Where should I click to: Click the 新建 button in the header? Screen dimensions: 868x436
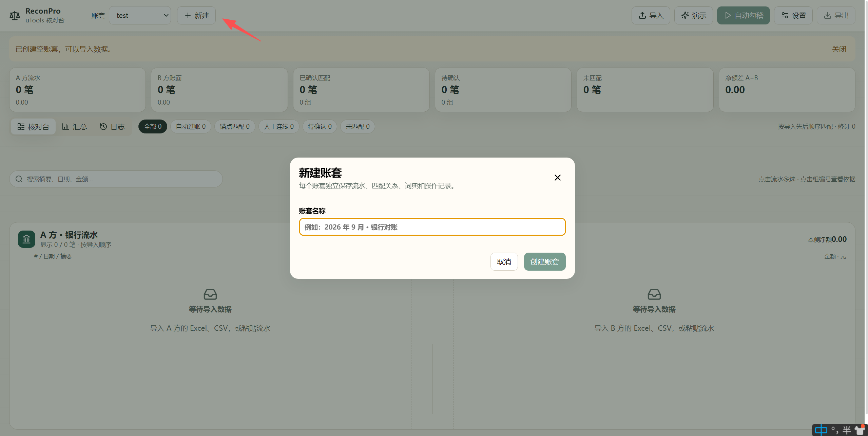pyautogui.click(x=196, y=16)
